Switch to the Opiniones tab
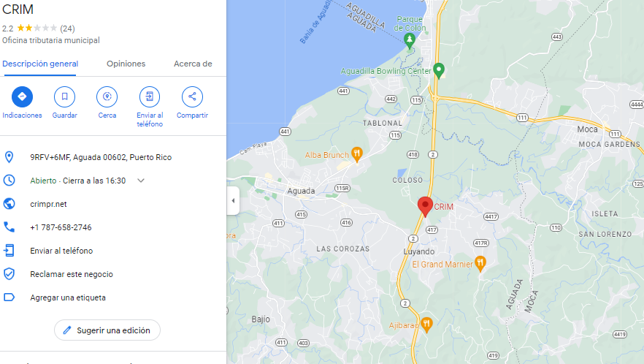The width and height of the screenshot is (644, 364). (x=126, y=64)
